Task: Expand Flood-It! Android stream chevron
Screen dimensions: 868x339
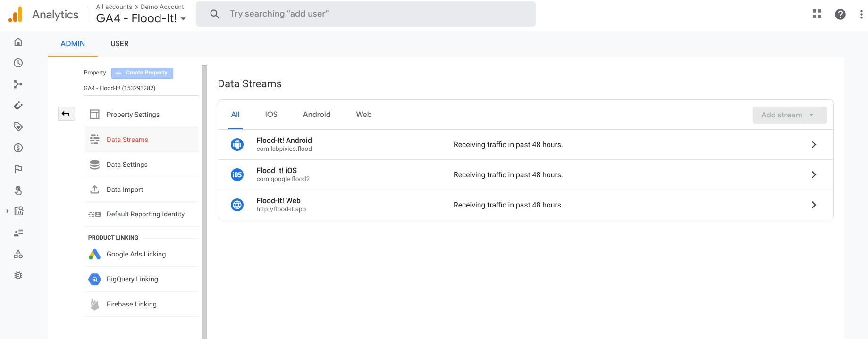Action: (x=814, y=145)
